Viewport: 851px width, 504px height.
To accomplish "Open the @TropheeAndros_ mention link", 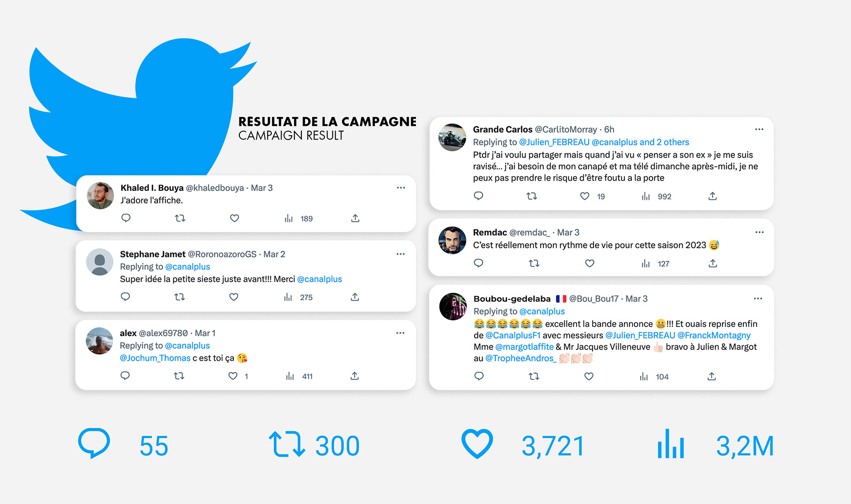I will [521, 358].
